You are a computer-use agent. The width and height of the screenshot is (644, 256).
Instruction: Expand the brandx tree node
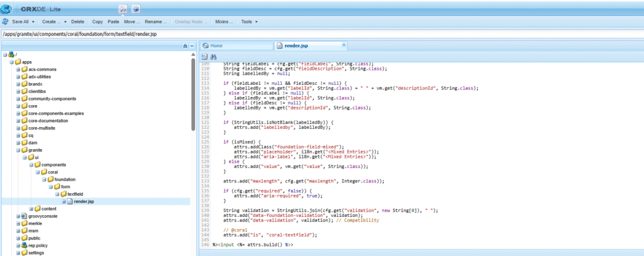tap(18, 84)
